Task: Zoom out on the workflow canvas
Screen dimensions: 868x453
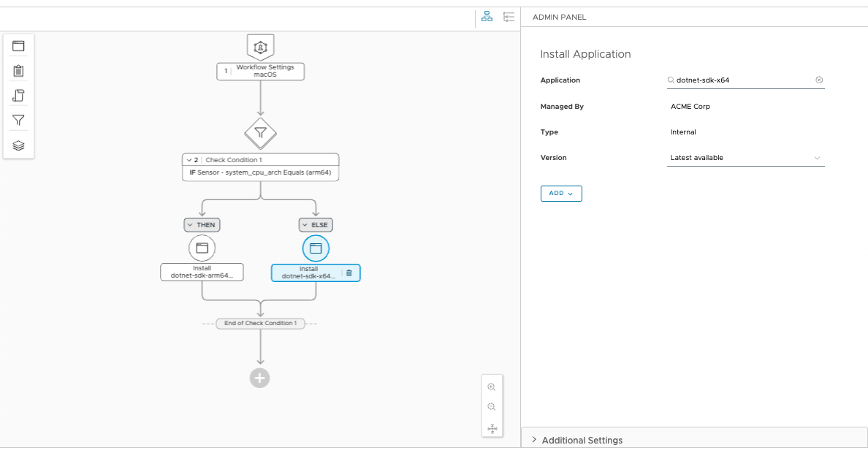Action: coord(492,407)
